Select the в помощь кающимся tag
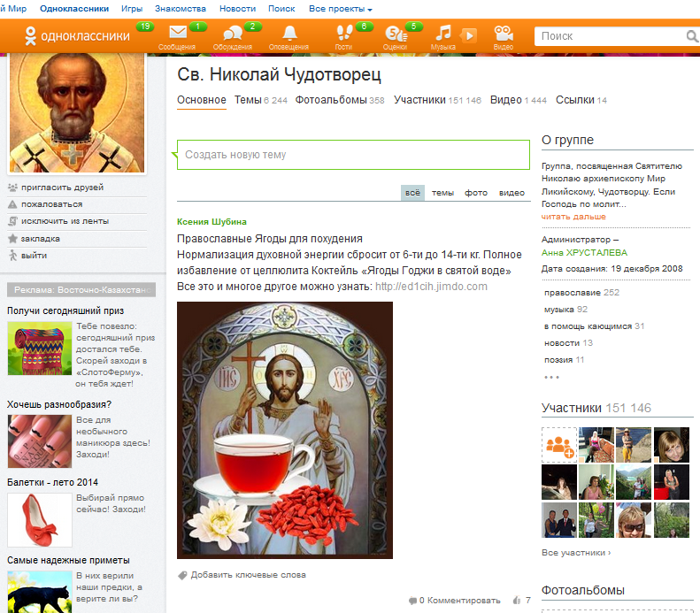The image size is (700, 613). 594,326
